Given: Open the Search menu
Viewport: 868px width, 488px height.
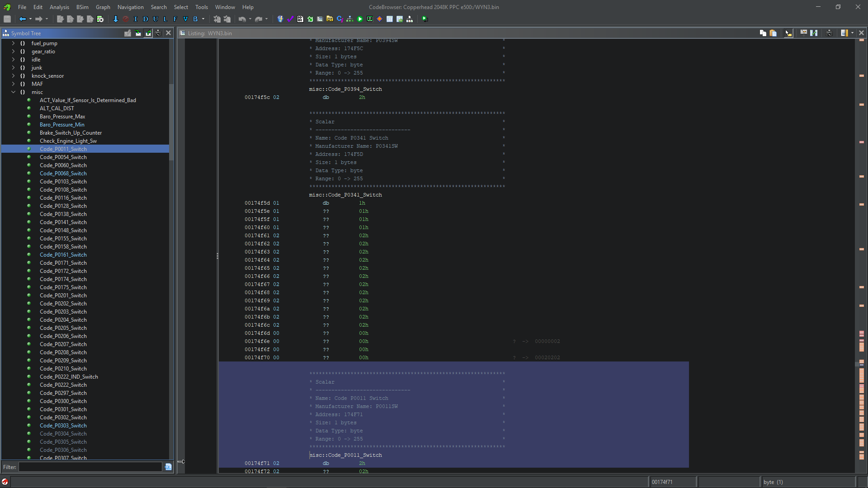Looking at the screenshot, I should [x=159, y=7].
